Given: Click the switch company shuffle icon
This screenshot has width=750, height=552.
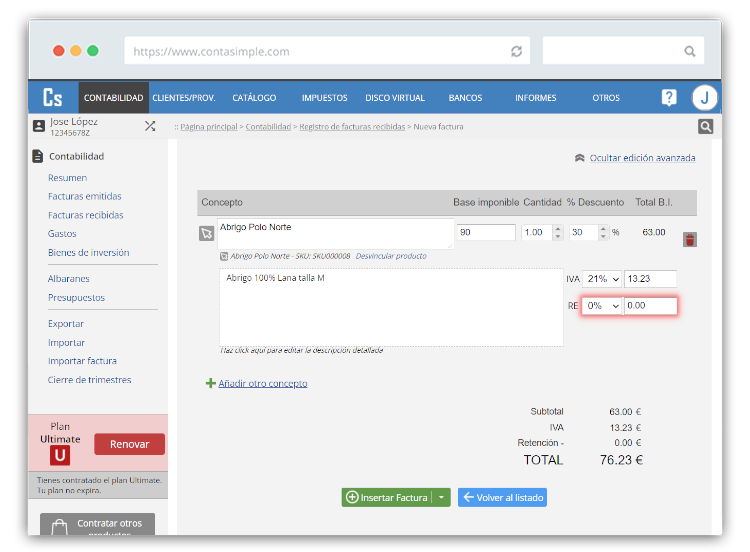Looking at the screenshot, I should (150, 126).
